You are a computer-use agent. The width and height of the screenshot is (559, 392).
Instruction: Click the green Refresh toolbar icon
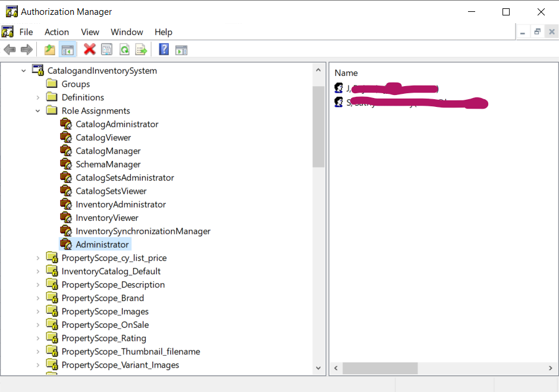click(x=124, y=49)
